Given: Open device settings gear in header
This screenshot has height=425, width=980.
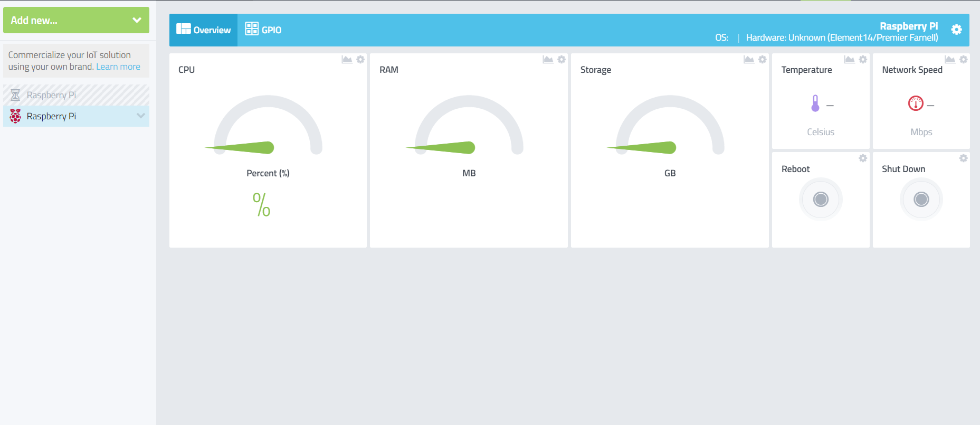Looking at the screenshot, I should (x=956, y=30).
